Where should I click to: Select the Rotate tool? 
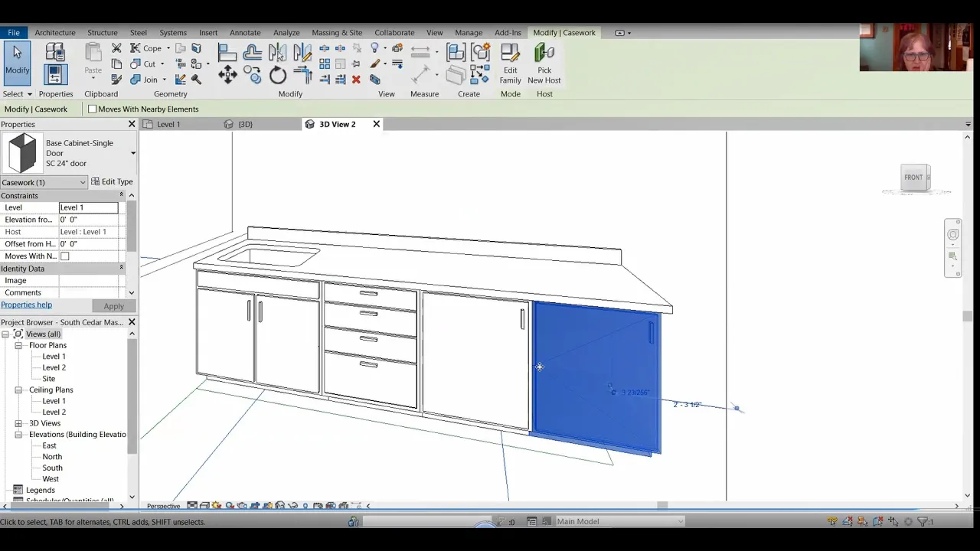277,75
